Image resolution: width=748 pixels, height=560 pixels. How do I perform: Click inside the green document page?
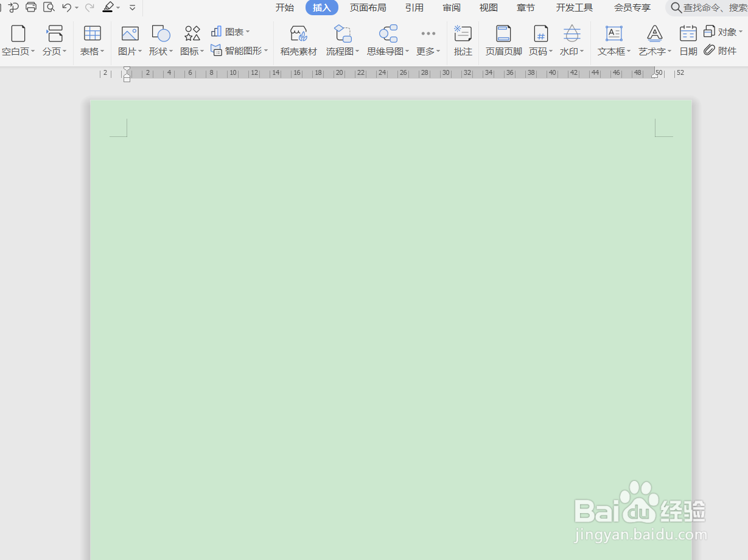[391, 329]
